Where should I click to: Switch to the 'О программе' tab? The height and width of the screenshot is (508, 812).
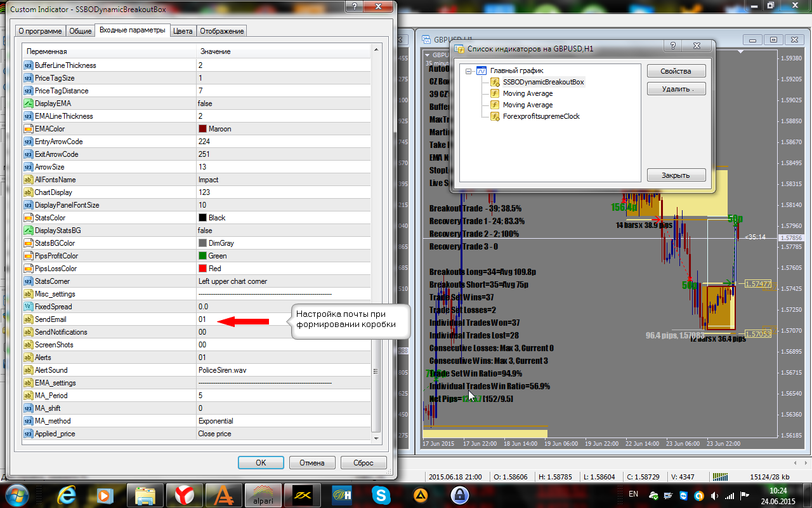[41, 31]
